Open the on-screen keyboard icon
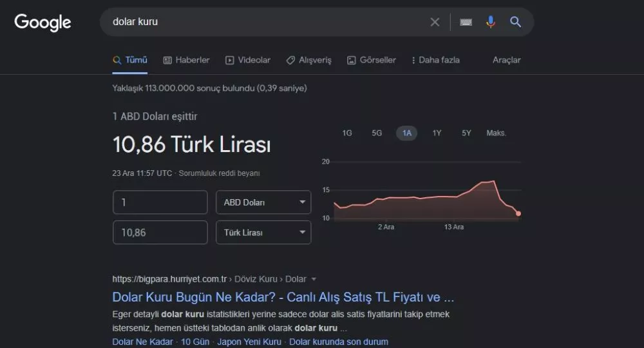This screenshot has width=644, height=348. (466, 22)
